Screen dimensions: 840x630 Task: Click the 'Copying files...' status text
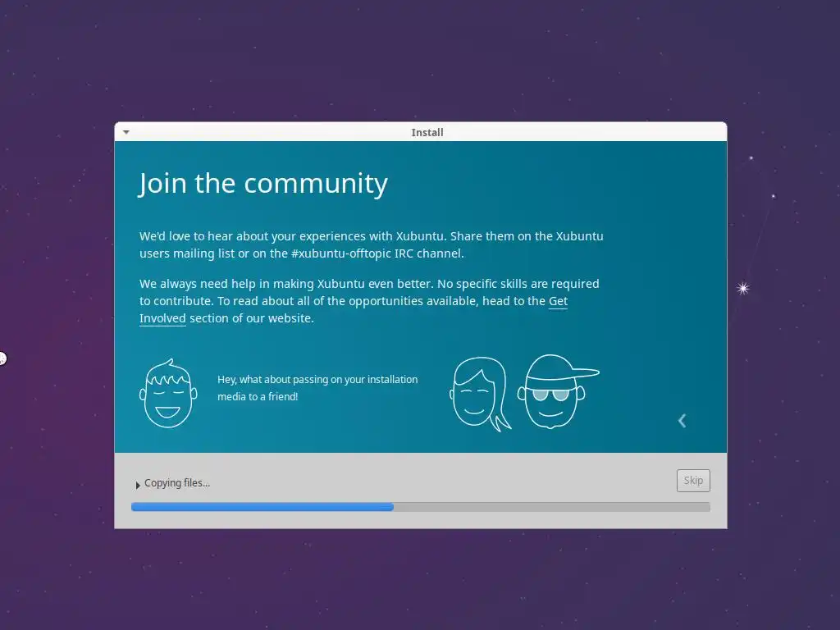[177, 482]
